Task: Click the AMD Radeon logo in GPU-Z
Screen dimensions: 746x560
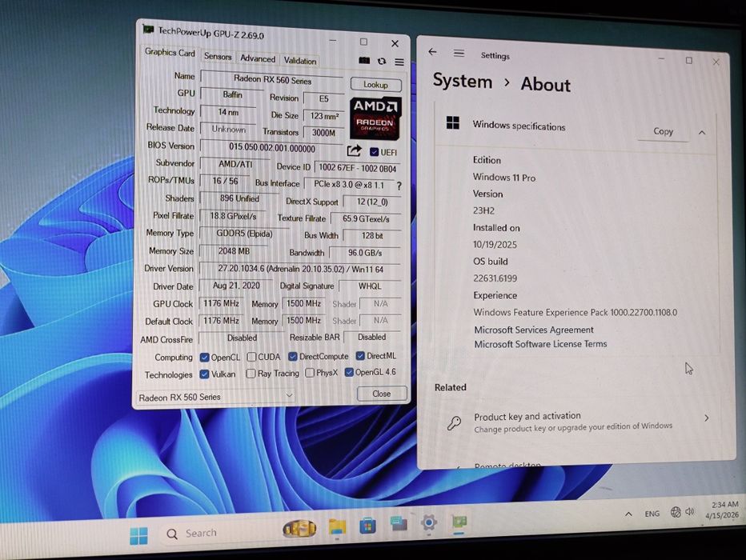Action: [x=375, y=118]
